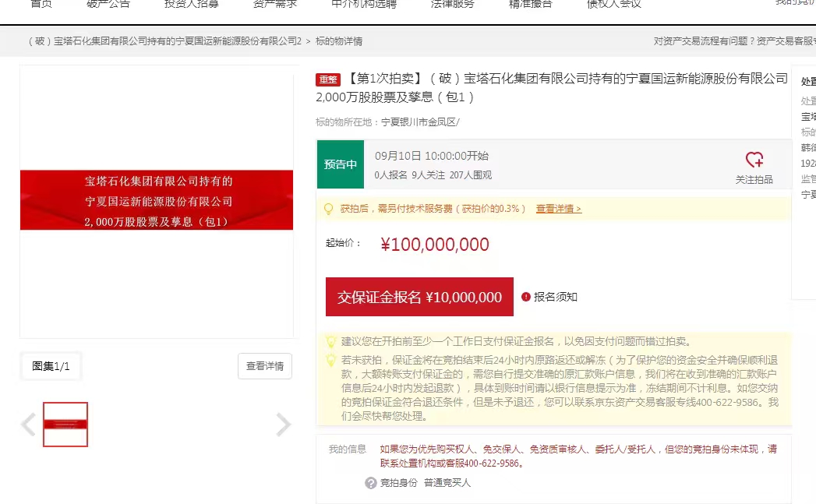Go to 首页 home tab
816x504 pixels.
(x=41, y=4)
